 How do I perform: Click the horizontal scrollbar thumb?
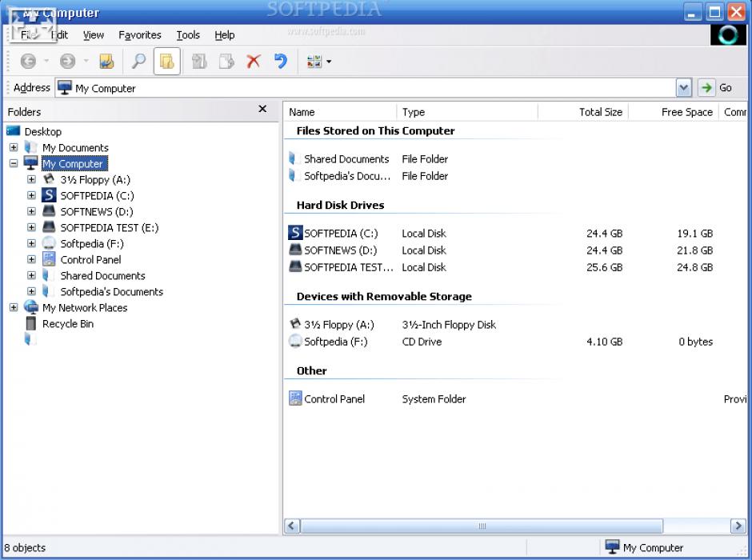(x=482, y=526)
